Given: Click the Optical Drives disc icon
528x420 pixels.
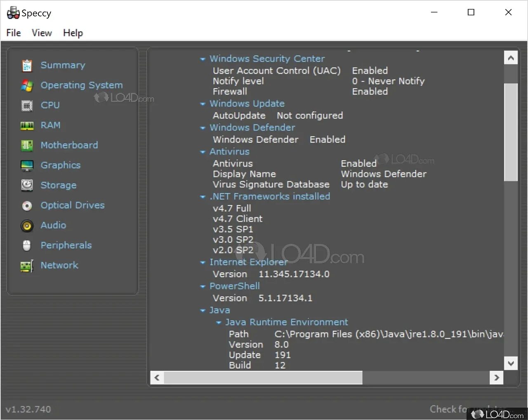Looking at the screenshot, I should point(27,205).
